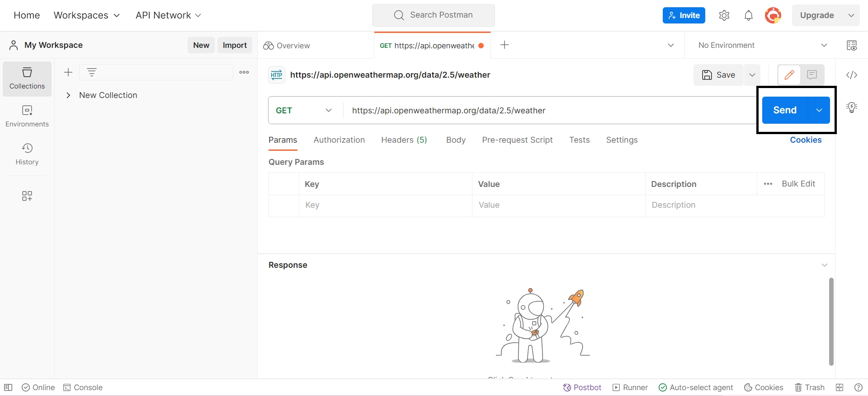Click the settings gear icon

click(724, 15)
